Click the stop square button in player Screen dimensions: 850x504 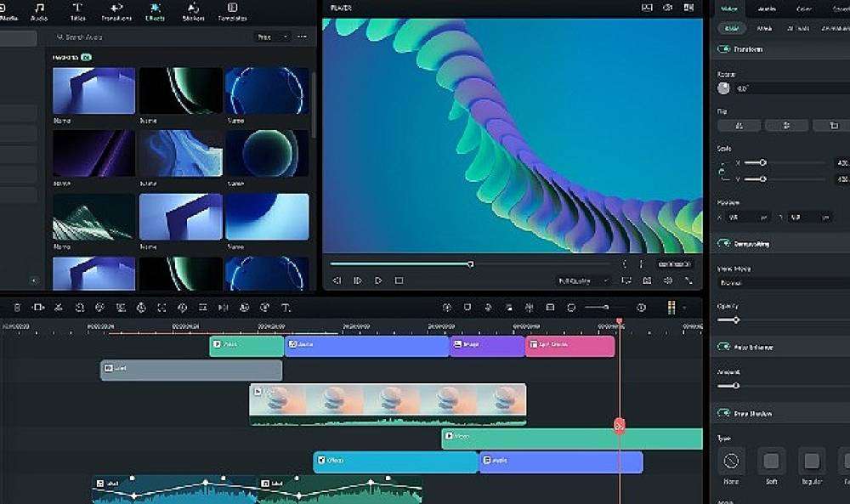tap(399, 280)
